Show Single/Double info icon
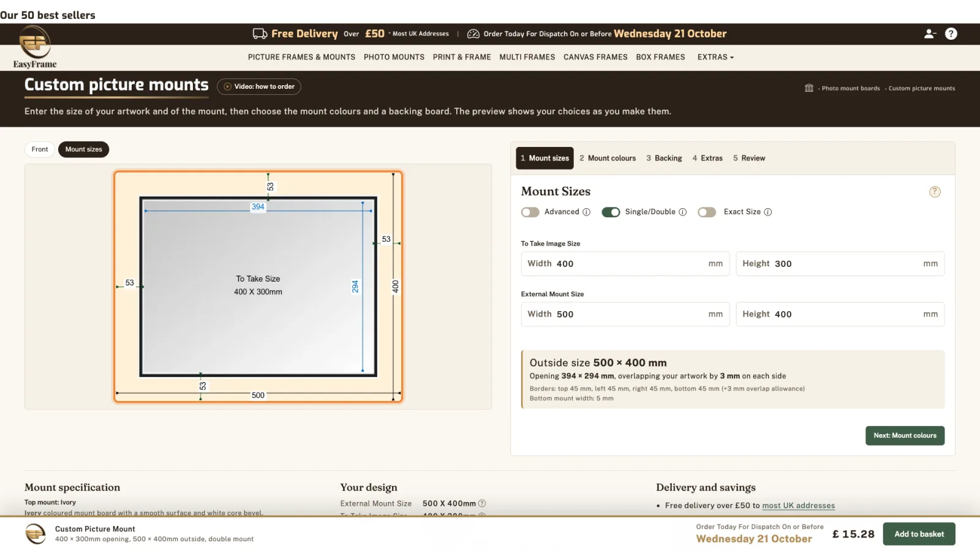980x551 pixels. (x=682, y=212)
